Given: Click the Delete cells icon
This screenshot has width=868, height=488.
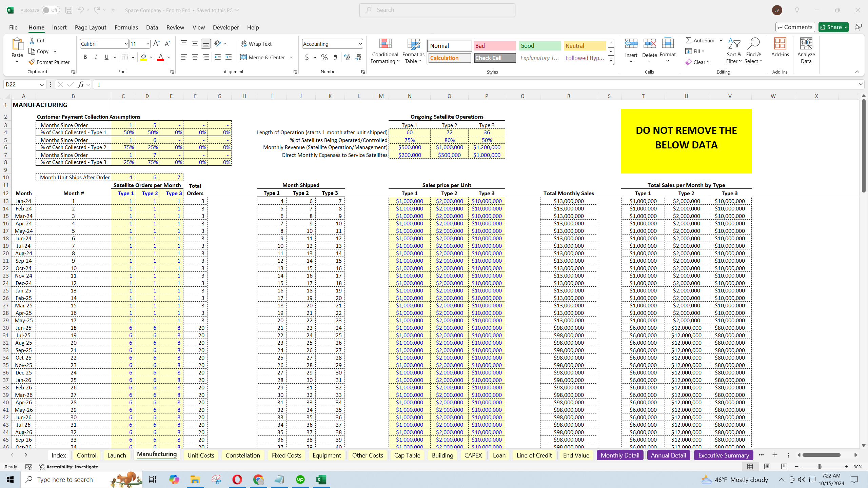Looking at the screenshot, I should [x=649, y=44].
